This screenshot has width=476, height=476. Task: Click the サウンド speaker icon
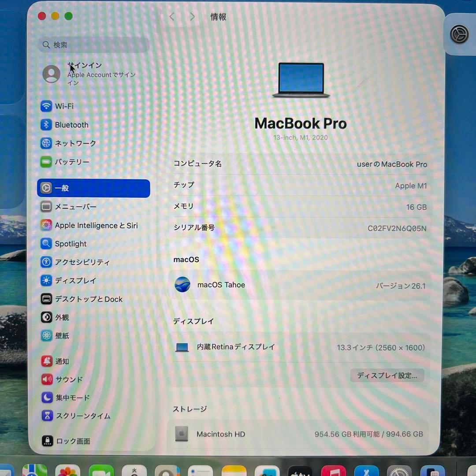[x=46, y=379]
